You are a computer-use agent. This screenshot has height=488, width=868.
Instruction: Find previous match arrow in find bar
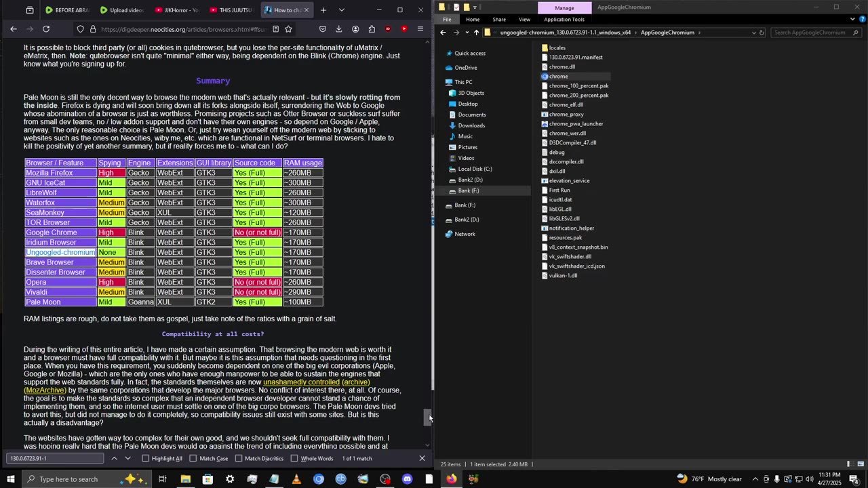pos(114,458)
